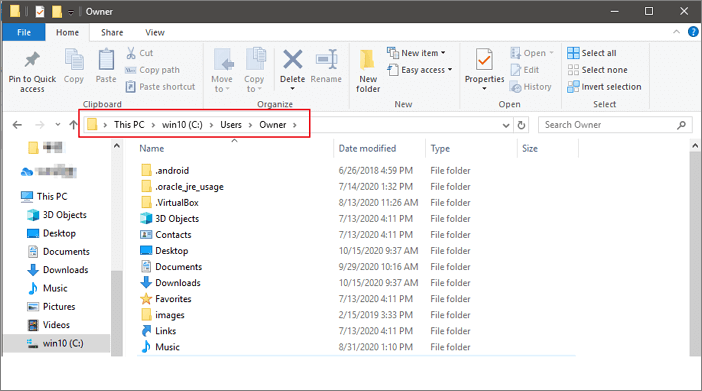
Task: Click win10 (C:) in address breadcrumb
Action: tap(182, 125)
